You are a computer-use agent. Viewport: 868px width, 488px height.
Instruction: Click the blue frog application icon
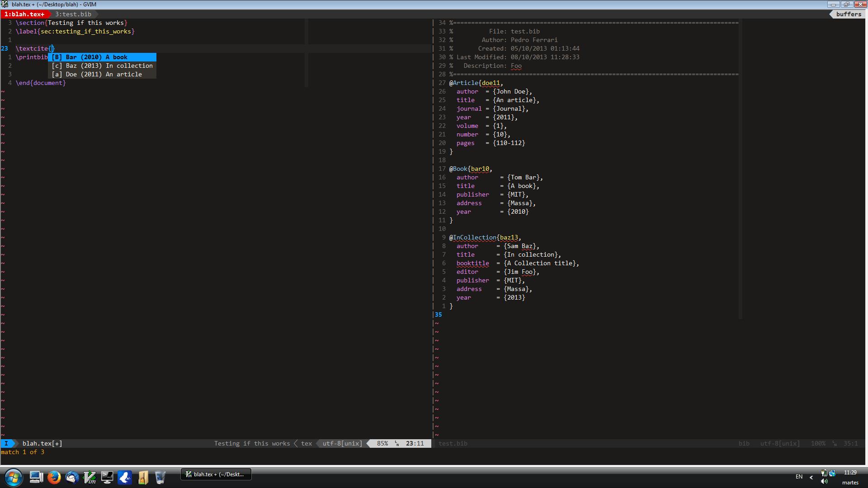125,477
